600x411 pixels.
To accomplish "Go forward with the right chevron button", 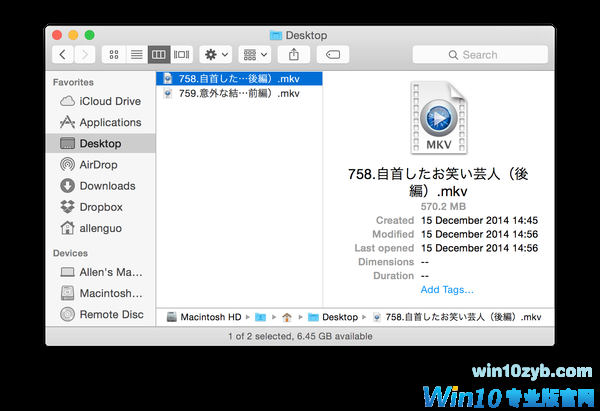I will click(x=85, y=55).
